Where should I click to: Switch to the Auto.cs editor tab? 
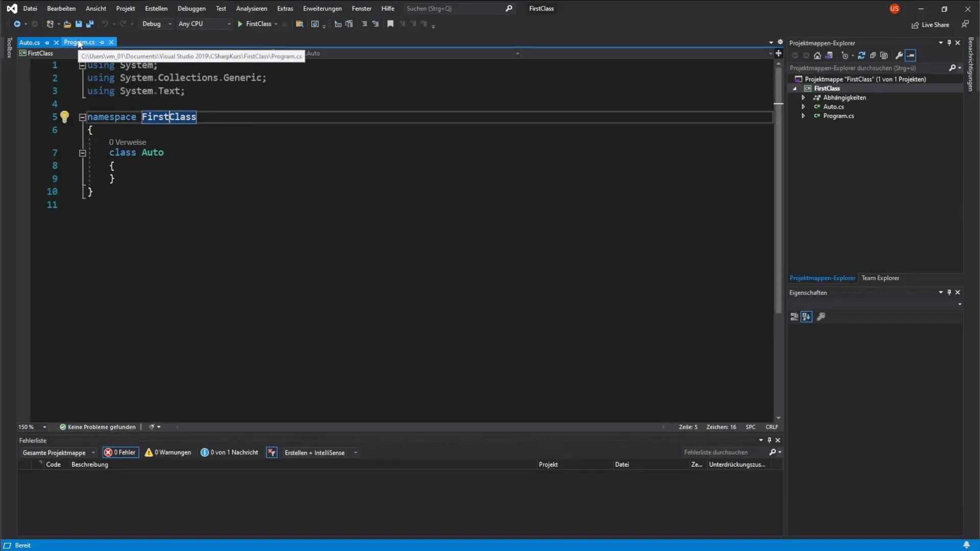point(30,43)
